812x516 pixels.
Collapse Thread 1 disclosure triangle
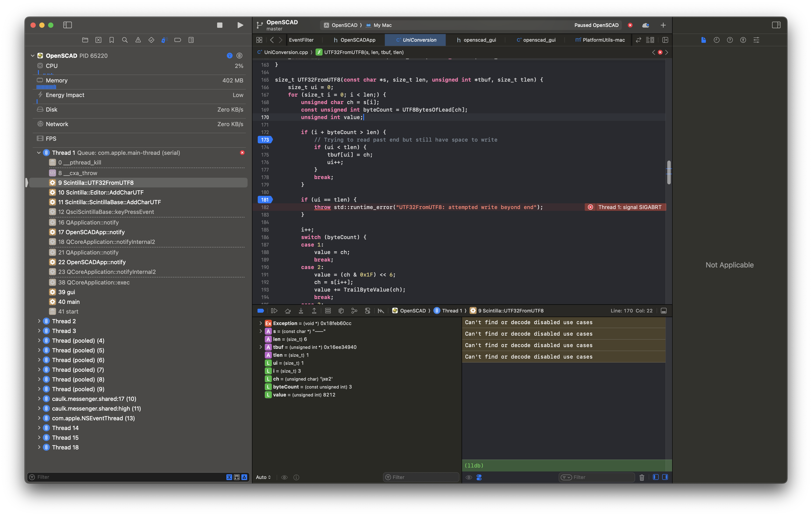coord(39,153)
